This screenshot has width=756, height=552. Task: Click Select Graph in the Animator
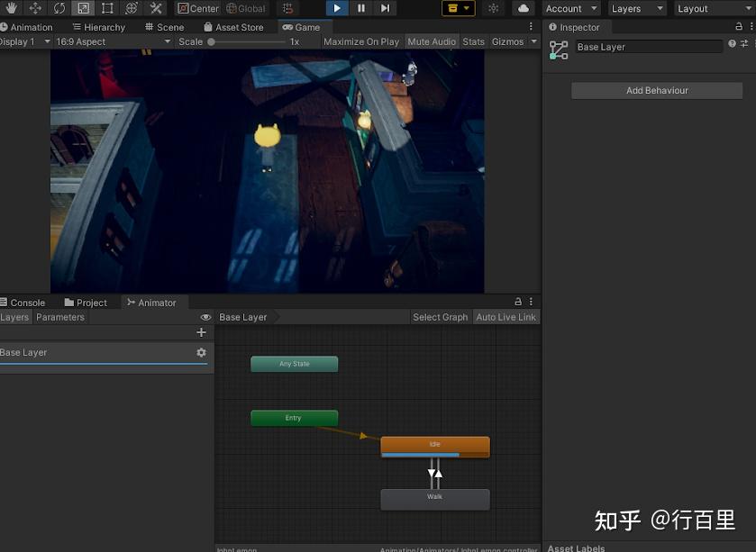440,316
